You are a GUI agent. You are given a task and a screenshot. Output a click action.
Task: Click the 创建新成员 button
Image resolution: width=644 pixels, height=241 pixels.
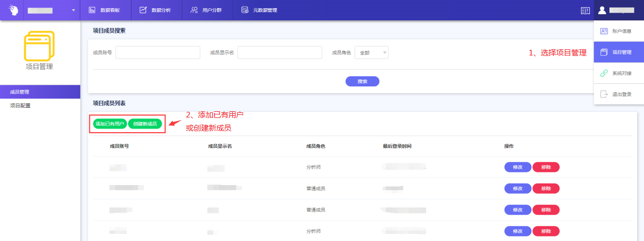pos(145,124)
